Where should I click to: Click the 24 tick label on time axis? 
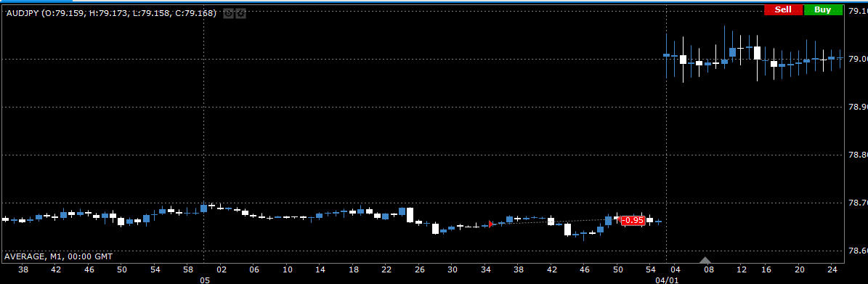[832, 269]
